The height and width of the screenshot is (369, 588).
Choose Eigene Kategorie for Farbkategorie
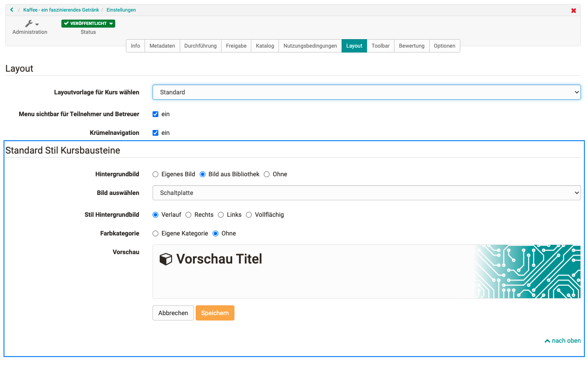click(x=156, y=233)
